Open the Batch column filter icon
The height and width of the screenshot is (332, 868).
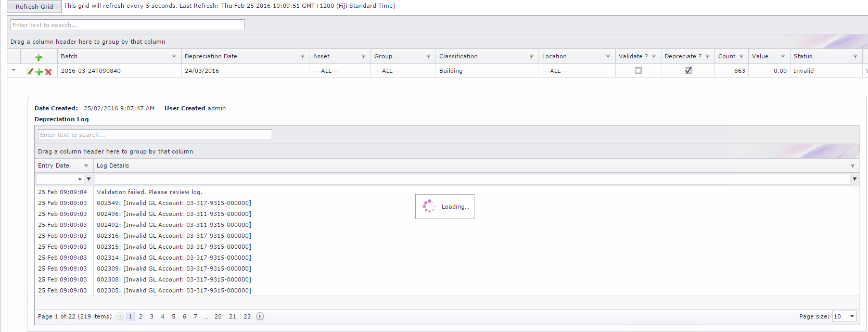coord(174,57)
